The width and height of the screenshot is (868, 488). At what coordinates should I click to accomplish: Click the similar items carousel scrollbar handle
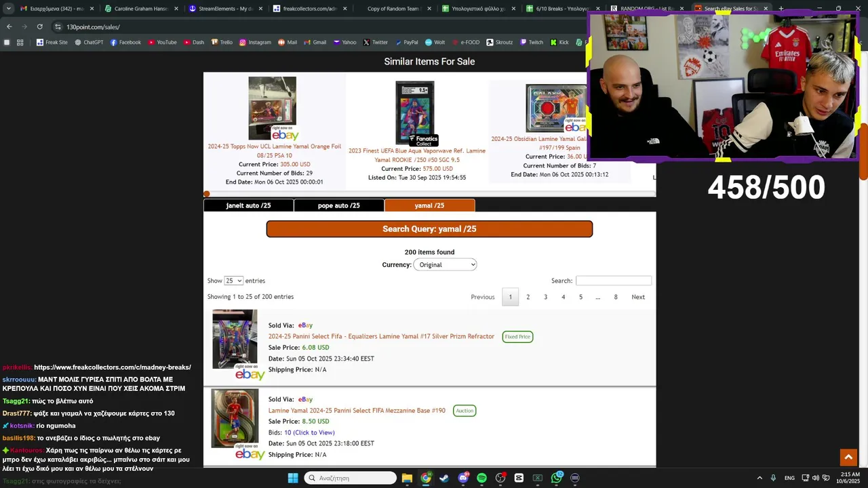point(207,194)
